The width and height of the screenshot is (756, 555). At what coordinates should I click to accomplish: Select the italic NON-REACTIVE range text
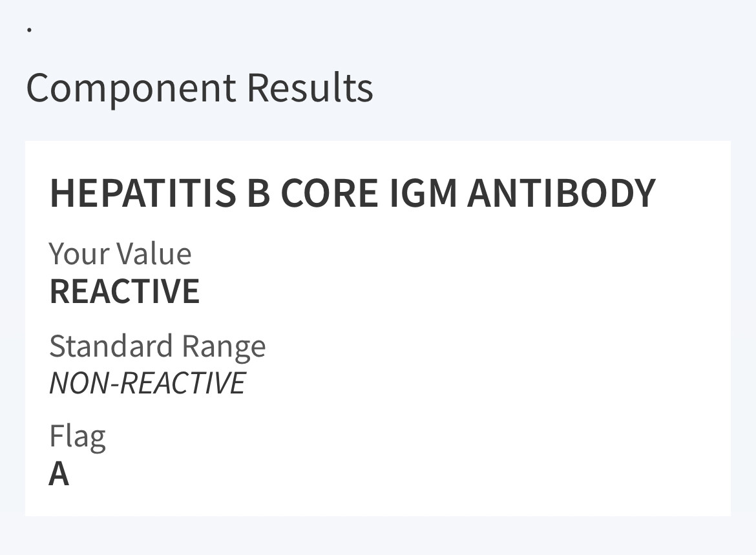[147, 383]
